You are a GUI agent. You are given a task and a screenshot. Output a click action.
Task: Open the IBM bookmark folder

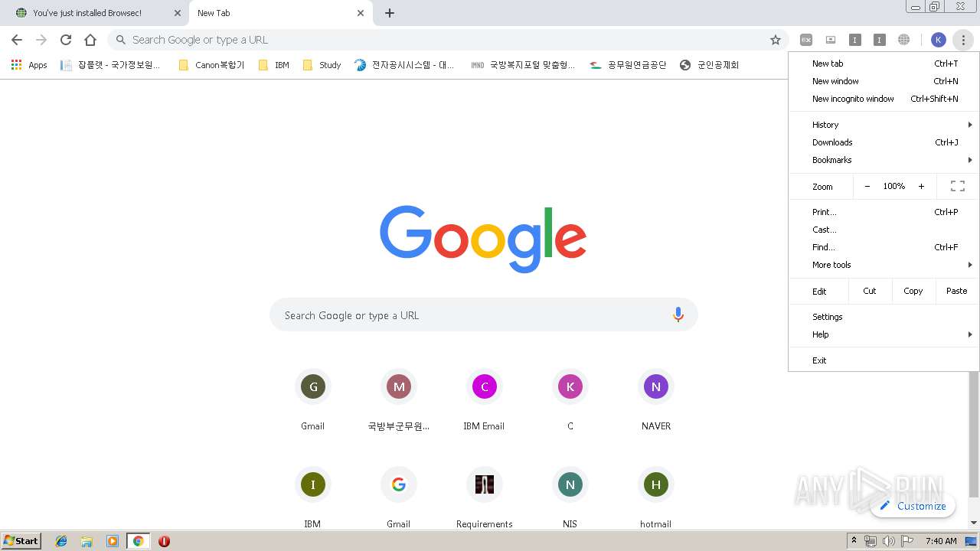274,65
